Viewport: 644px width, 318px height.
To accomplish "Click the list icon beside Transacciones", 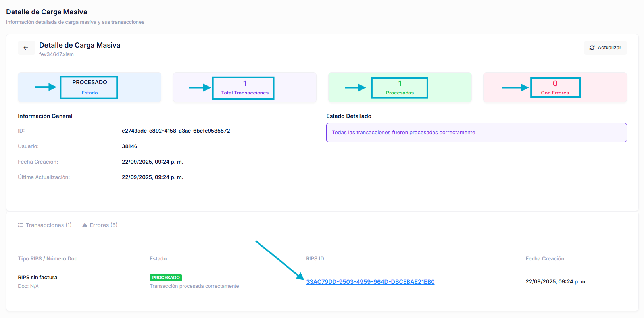I will pyautogui.click(x=21, y=225).
